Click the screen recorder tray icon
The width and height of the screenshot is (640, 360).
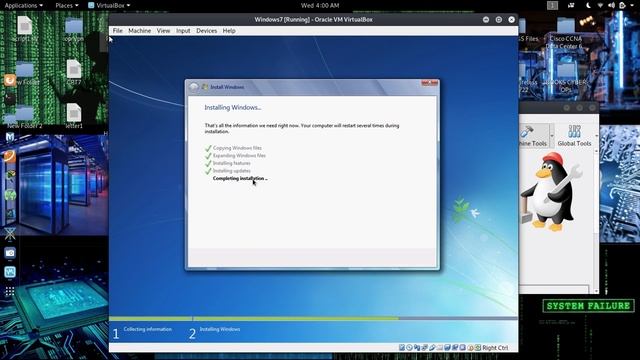pos(571,5)
